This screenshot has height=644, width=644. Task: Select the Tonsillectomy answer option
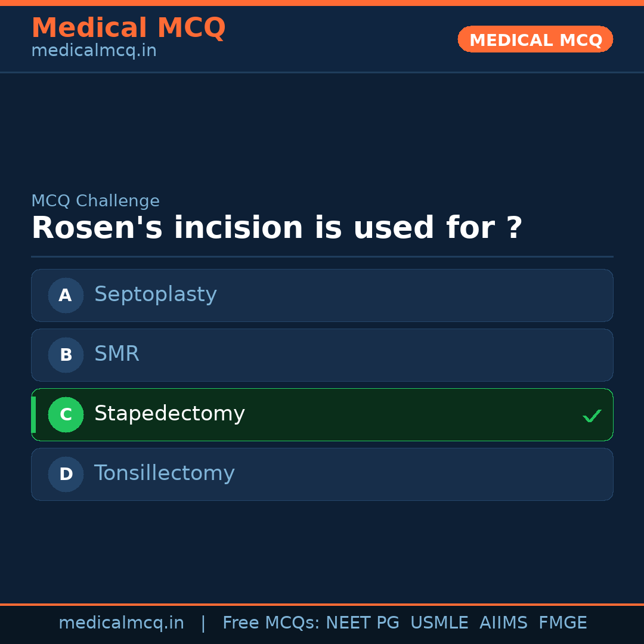coord(165,473)
